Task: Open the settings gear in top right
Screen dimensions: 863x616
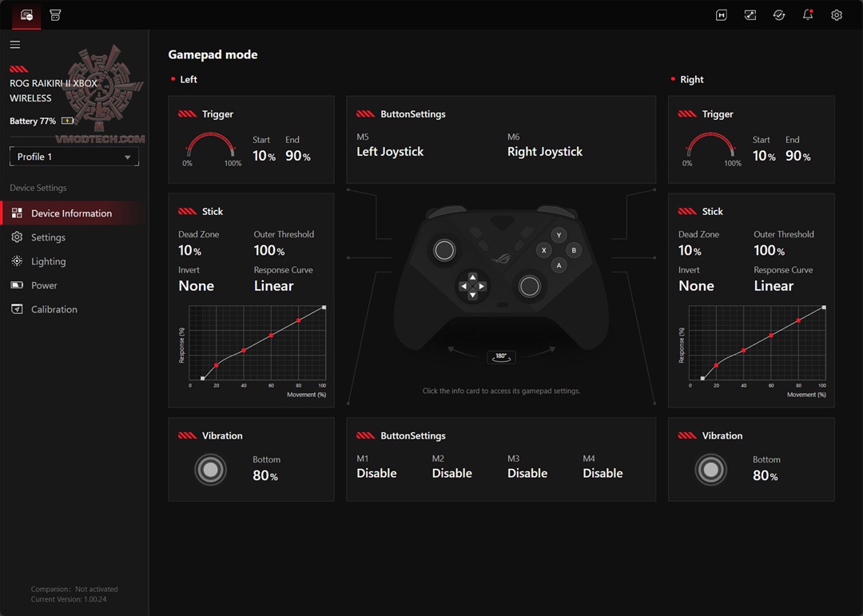Action: coord(836,15)
